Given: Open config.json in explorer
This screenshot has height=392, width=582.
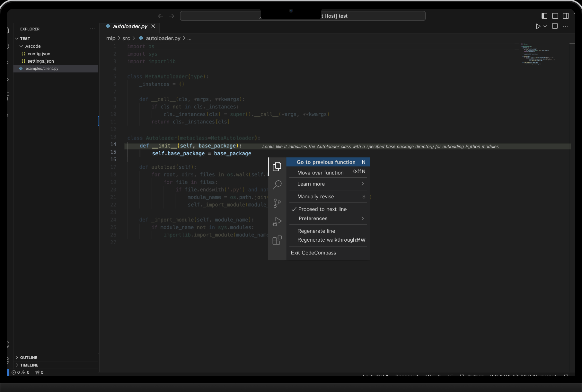Looking at the screenshot, I should [39, 54].
